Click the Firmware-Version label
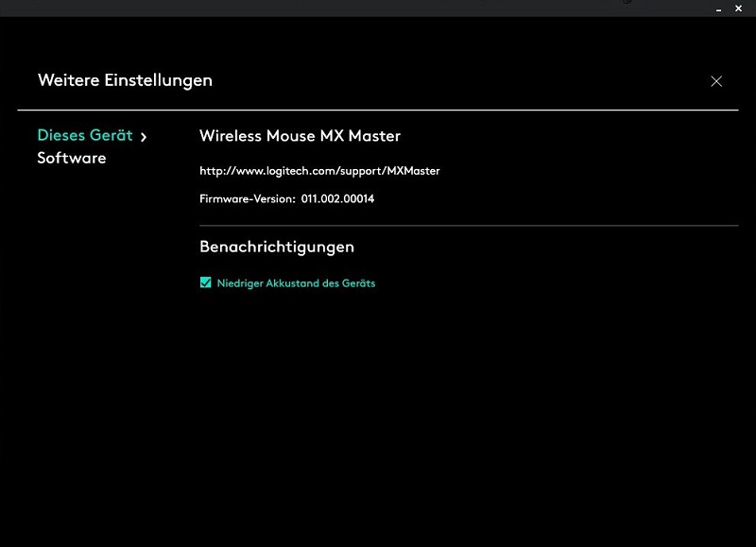This screenshot has height=547, width=756. pyautogui.click(x=248, y=198)
